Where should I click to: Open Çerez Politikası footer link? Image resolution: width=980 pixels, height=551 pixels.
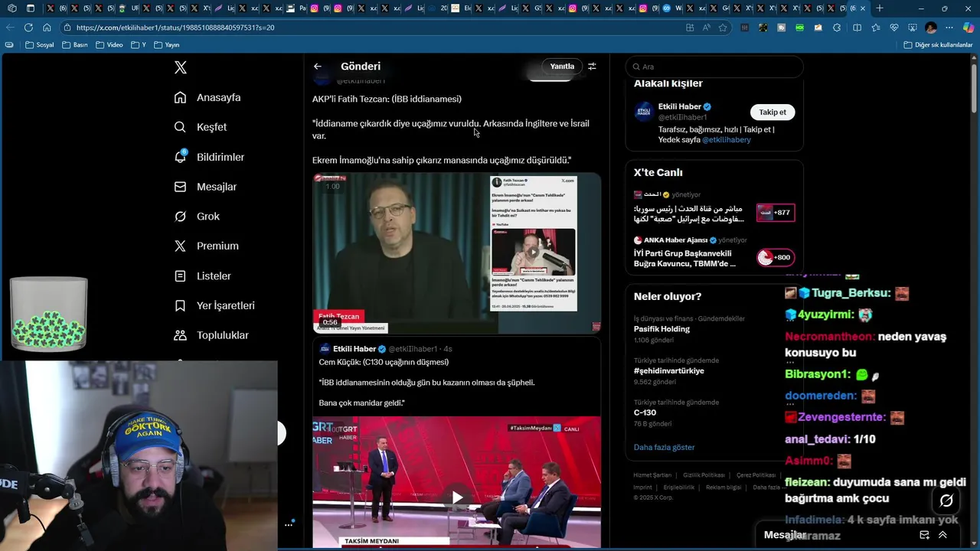tap(756, 475)
